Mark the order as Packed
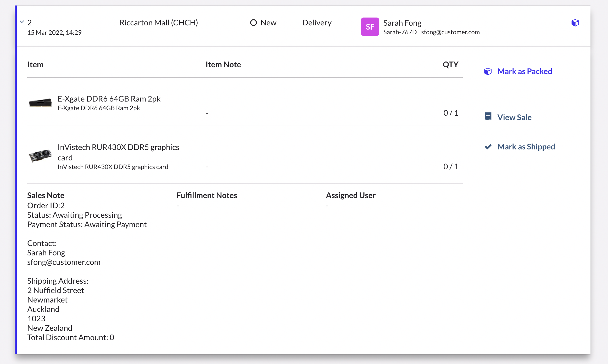Screen dimensions: 608x364 [x=525, y=71]
